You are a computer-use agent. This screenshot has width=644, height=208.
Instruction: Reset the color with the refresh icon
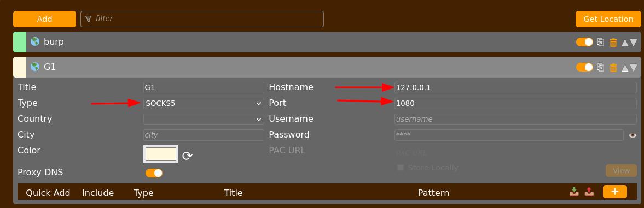[187, 156]
